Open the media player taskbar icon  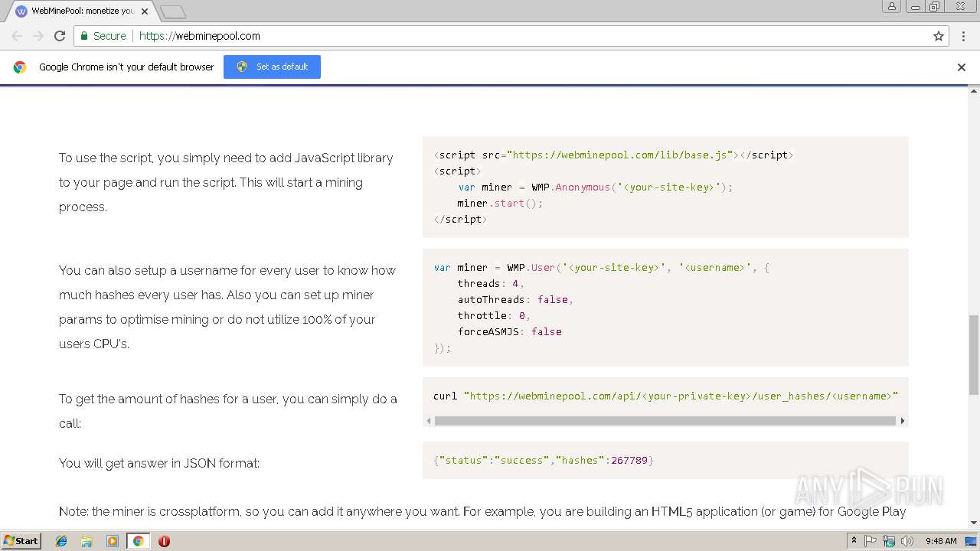click(x=113, y=541)
